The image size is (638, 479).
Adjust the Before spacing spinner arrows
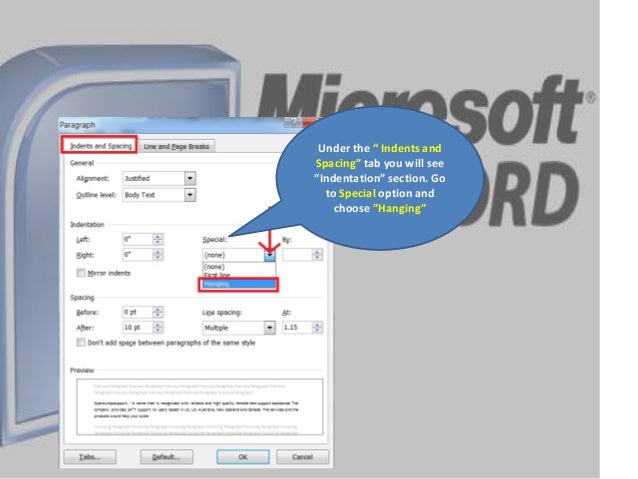(158, 312)
